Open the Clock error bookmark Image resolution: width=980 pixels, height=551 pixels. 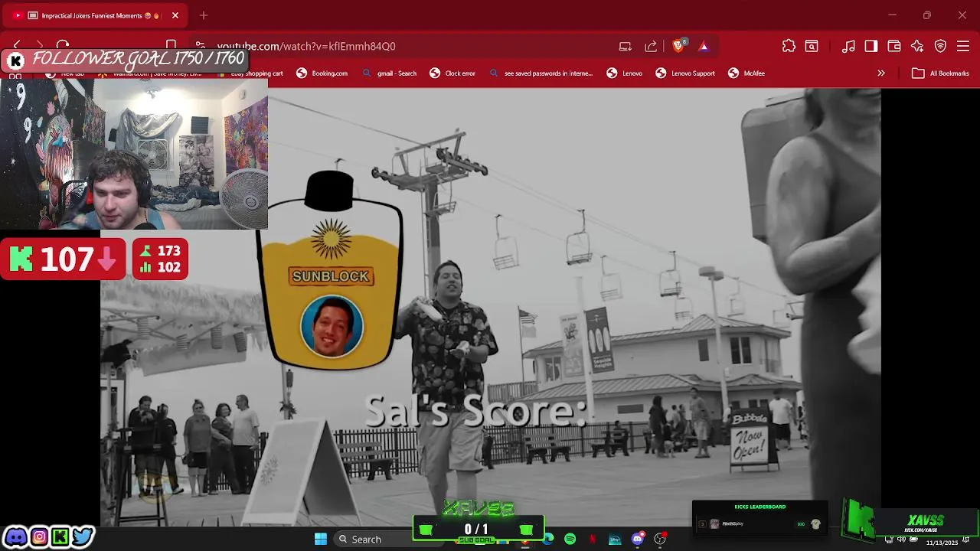point(452,73)
